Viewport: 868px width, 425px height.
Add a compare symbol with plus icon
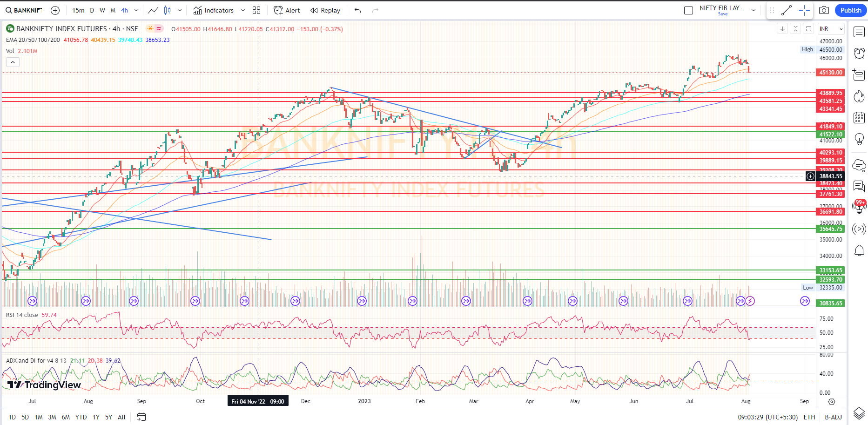coord(55,10)
